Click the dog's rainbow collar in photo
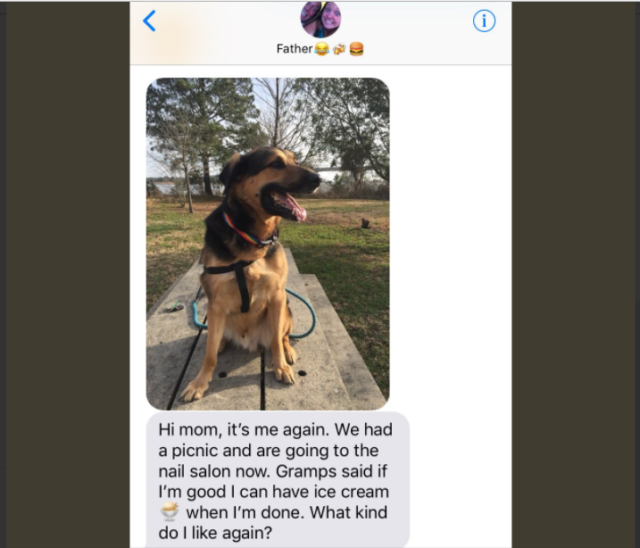The width and height of the screenshot is (640, 548). pos(249,233)
